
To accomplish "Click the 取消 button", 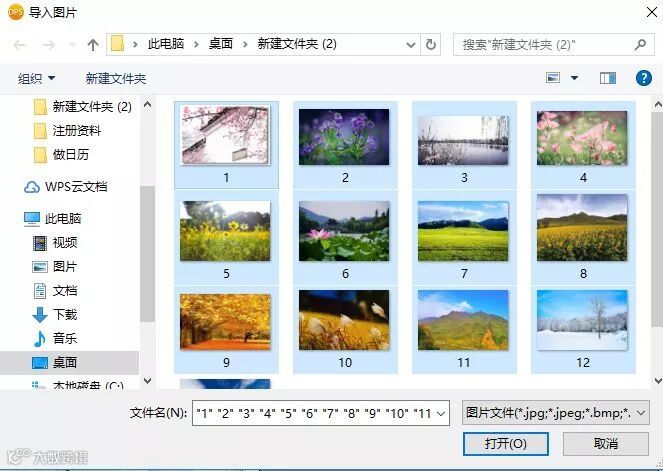I will click(605, 444).
